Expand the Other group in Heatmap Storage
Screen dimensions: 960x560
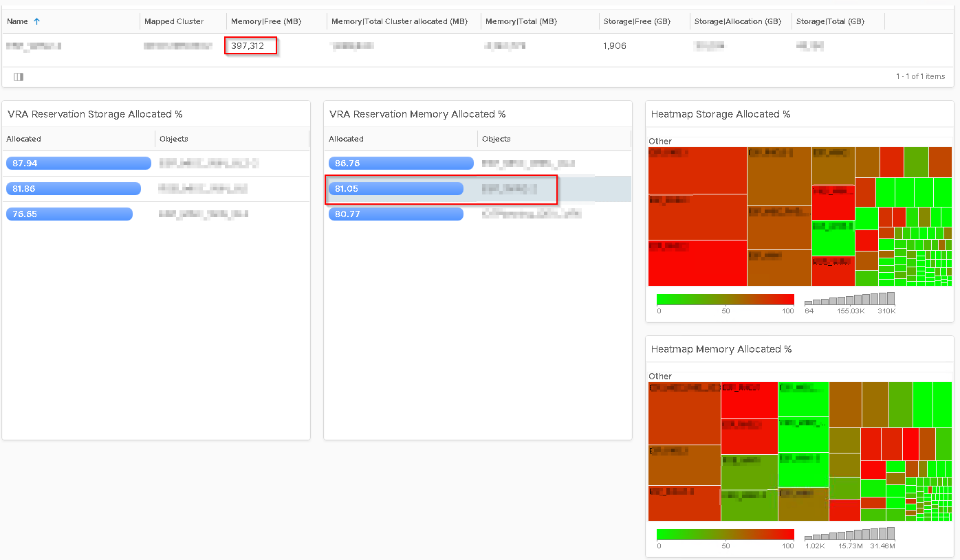(x=659, y=141)
